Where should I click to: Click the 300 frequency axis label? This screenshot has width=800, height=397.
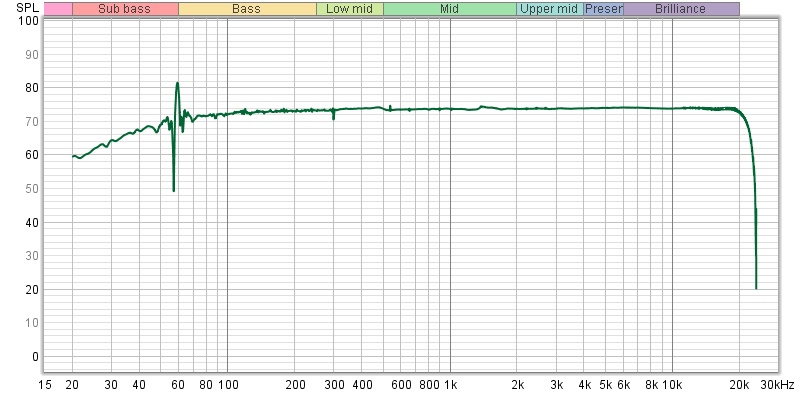tap(334, 385)
